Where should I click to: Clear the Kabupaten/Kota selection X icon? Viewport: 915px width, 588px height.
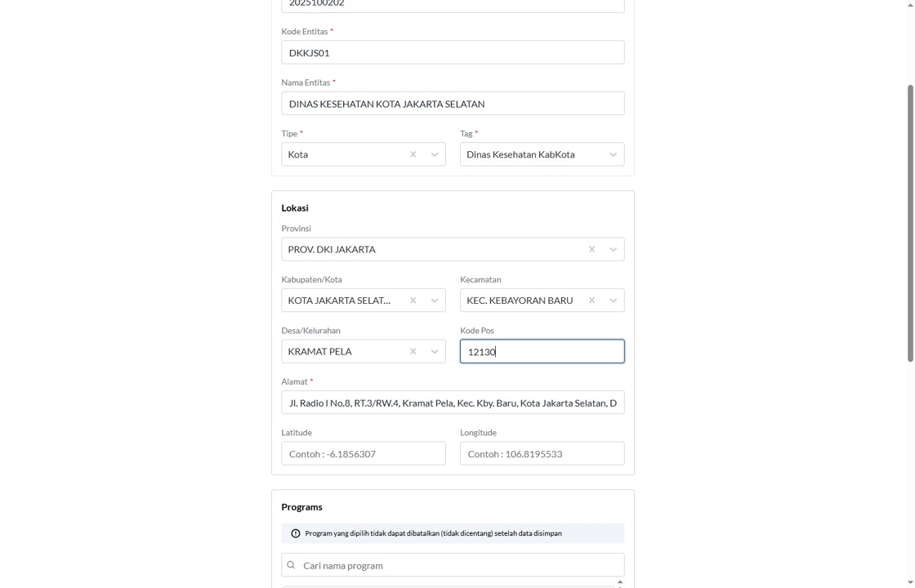tap(413, 301)
